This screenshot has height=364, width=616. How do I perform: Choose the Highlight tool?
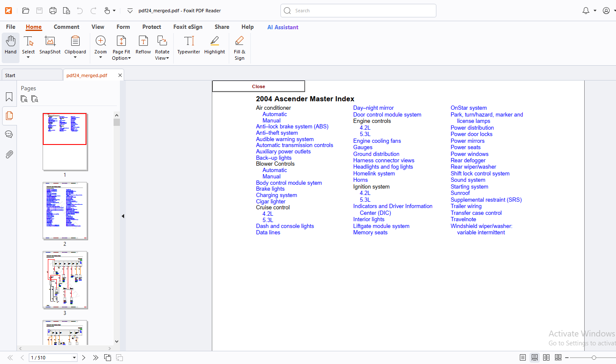click(x=214, y=45)
